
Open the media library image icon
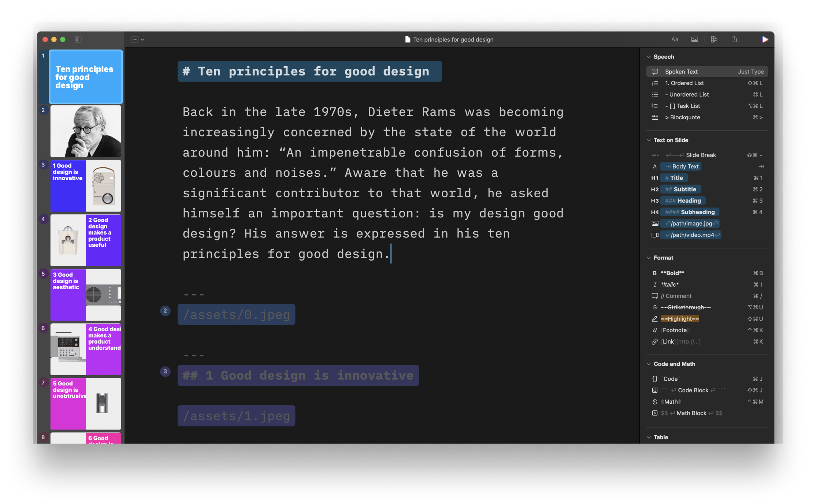point(695,39)
